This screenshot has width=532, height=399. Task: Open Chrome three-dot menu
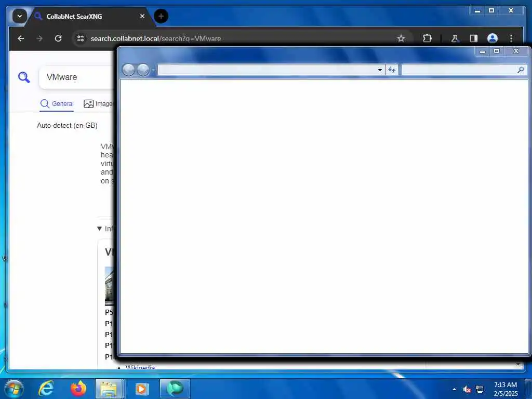click(x=511, y=38)
